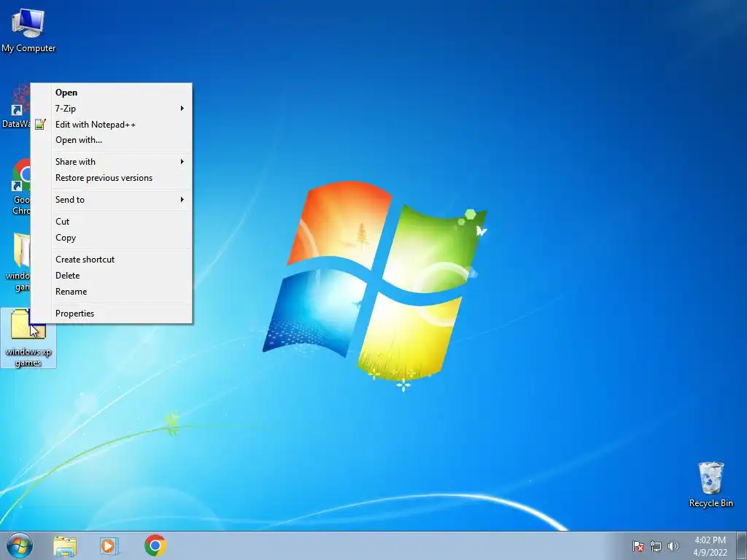Expand the 7-Zip submenu arrow
Screen dimensions: 747x560
[x=182, y=109]
